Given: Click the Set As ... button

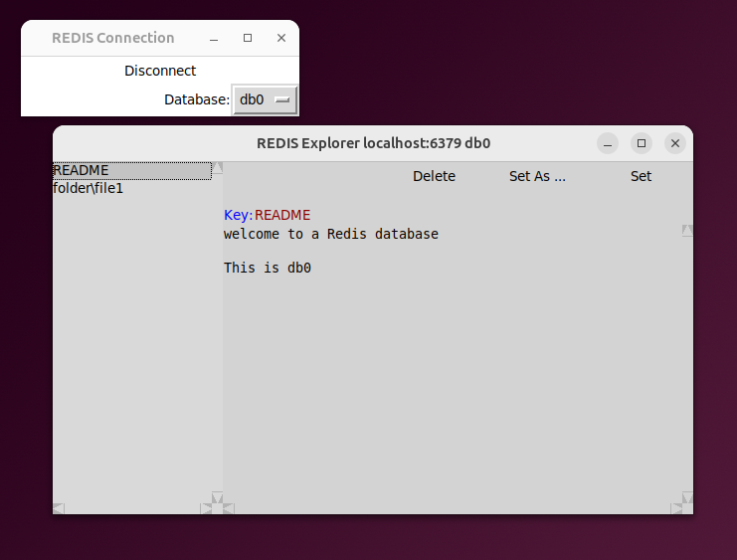Looking at the screenshot, I should click(537, 176).
